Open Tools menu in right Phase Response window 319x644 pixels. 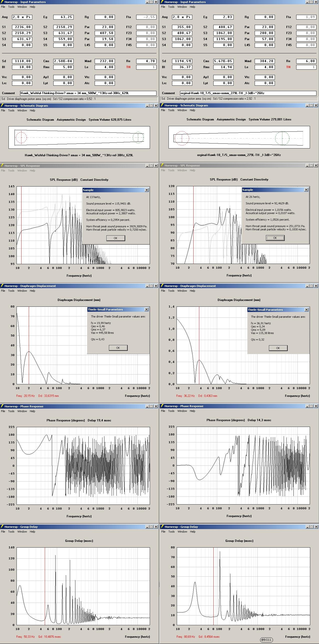point(171,411)
